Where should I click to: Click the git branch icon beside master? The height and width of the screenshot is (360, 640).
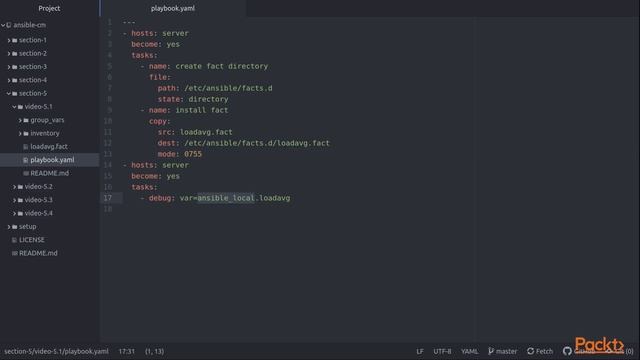(491, 351)
